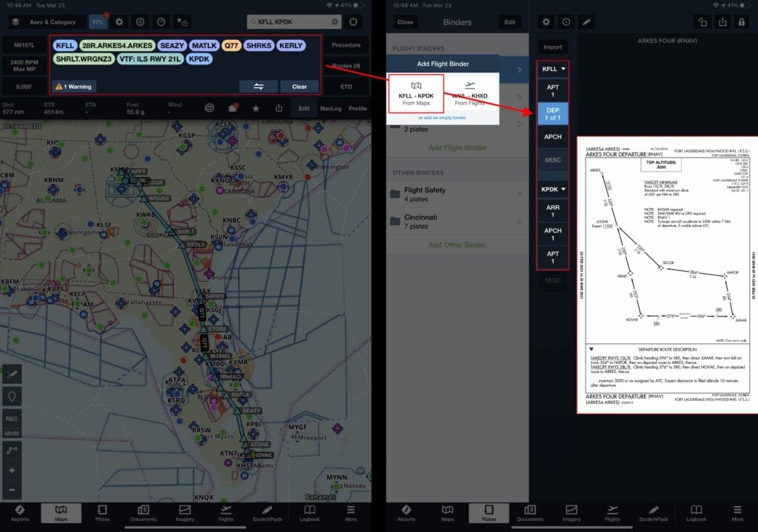Clear the current flight plan route
The height and width of the screenshot is (532, 758).
[301, 87]
